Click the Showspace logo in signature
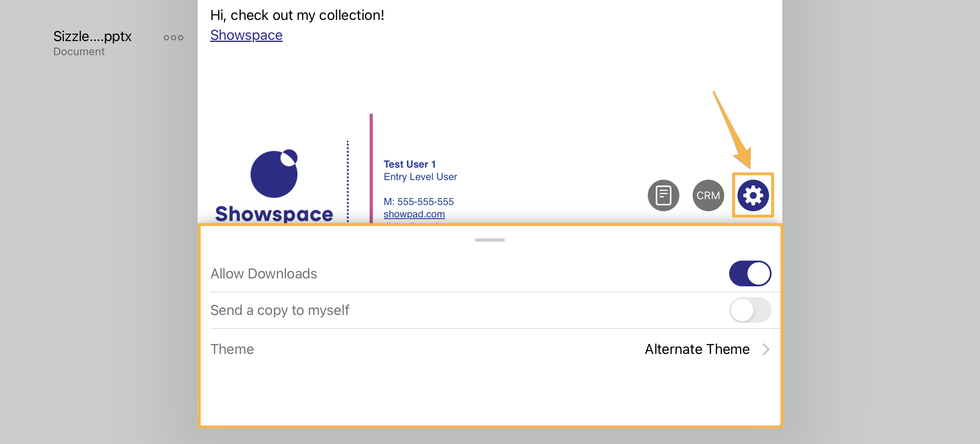980x444 pixels. point(274,185)
